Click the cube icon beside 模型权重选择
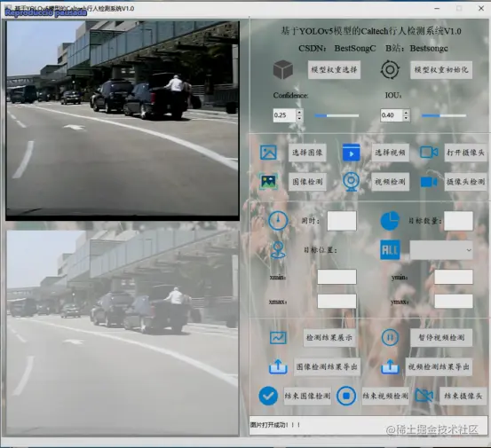Viewport: 491px width, 448px height. (282, 70)
